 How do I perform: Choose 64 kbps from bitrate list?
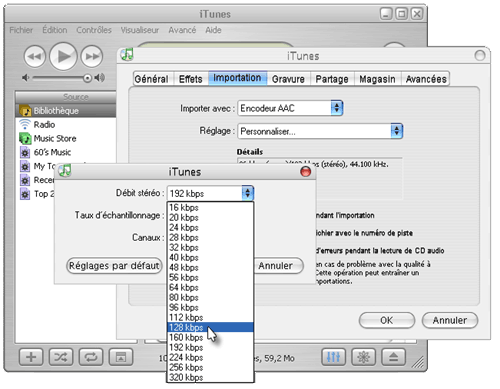(210, 287)
